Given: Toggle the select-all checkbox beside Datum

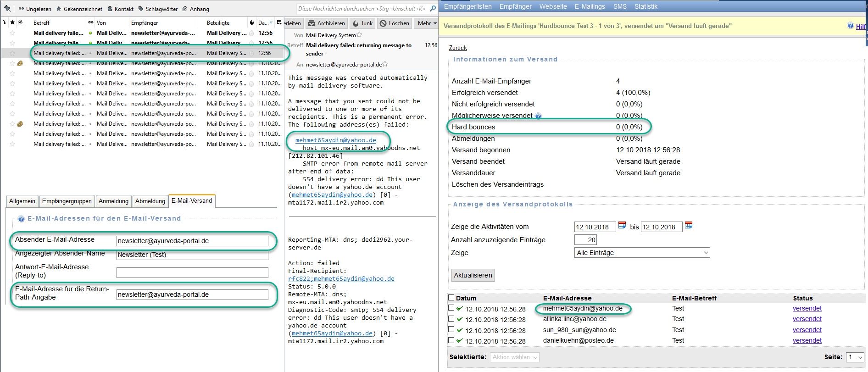Looking at the screenshot, I should pyautogui.click(x=451, y=298).
